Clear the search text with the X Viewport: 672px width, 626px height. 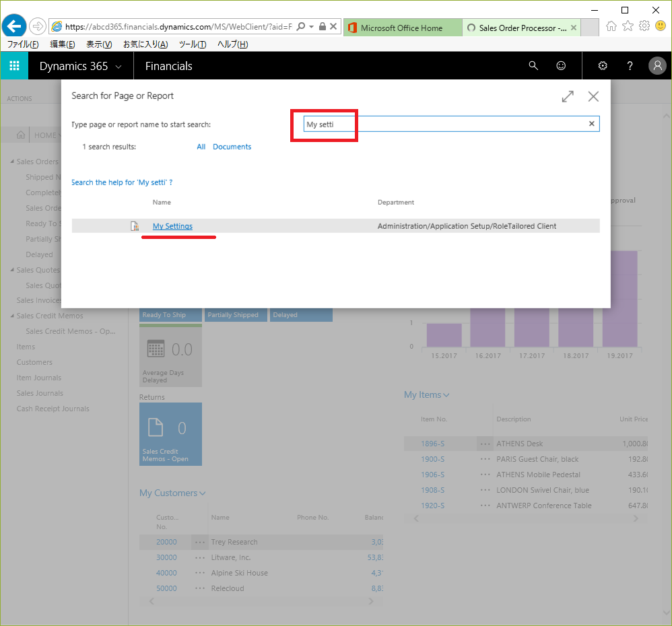[x=591, y=124]
